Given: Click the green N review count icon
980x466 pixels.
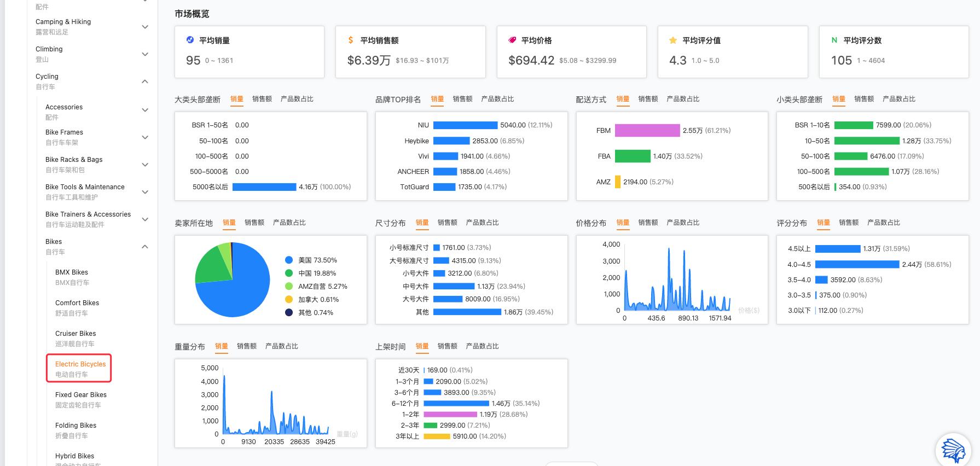Looking at the screenshot, I should pyautogui.click(x=834, y=40).
